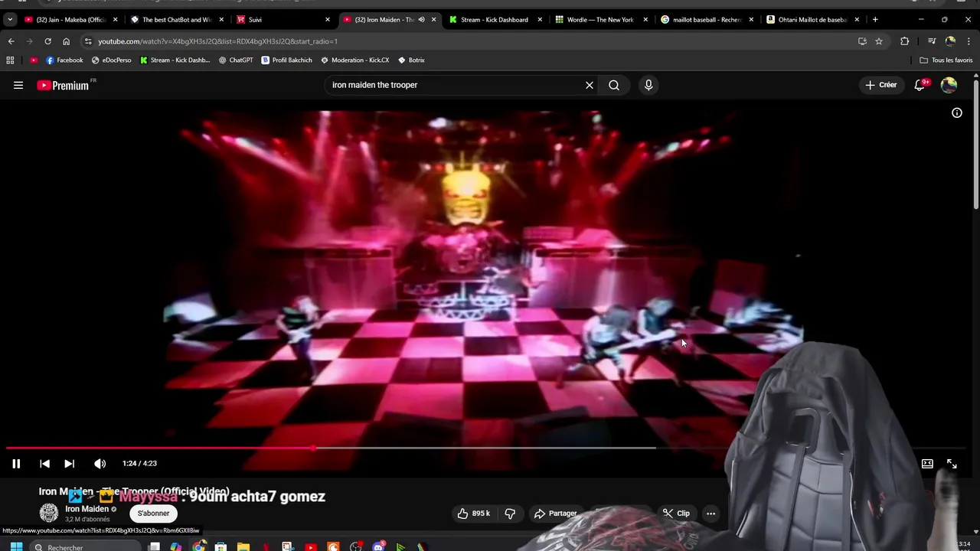980x551 pixels.
Task: Pause the Iron Maiden video
Action: (16, 464)
